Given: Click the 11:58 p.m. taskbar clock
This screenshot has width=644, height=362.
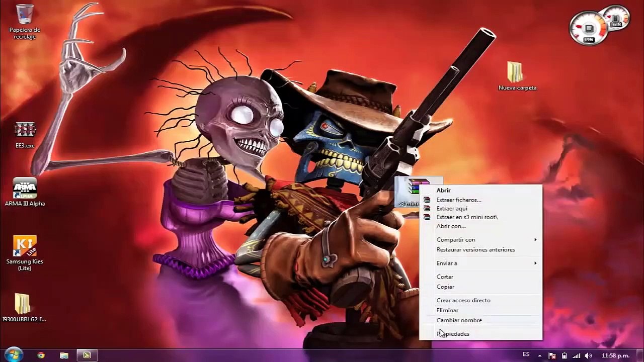Looking at the screenshot, I should pyautogui.click(x=616, y=355).
